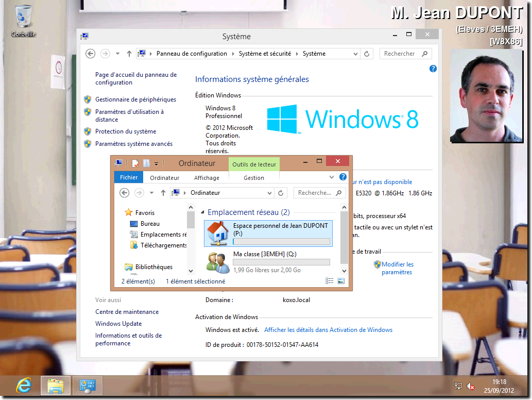
Task: Switch to large icons view in Ordinateur
Action: click(341, 281)
